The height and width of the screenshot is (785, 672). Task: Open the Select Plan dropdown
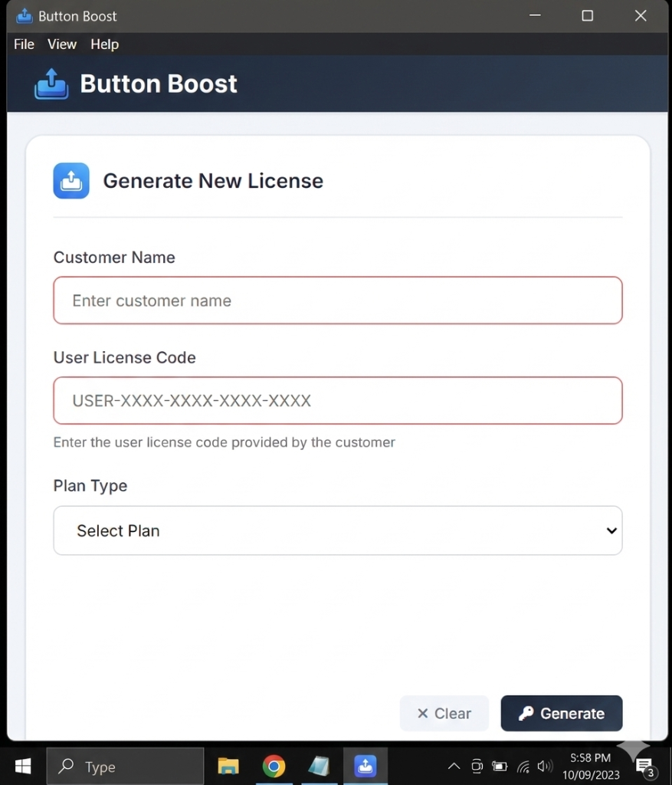337,530
